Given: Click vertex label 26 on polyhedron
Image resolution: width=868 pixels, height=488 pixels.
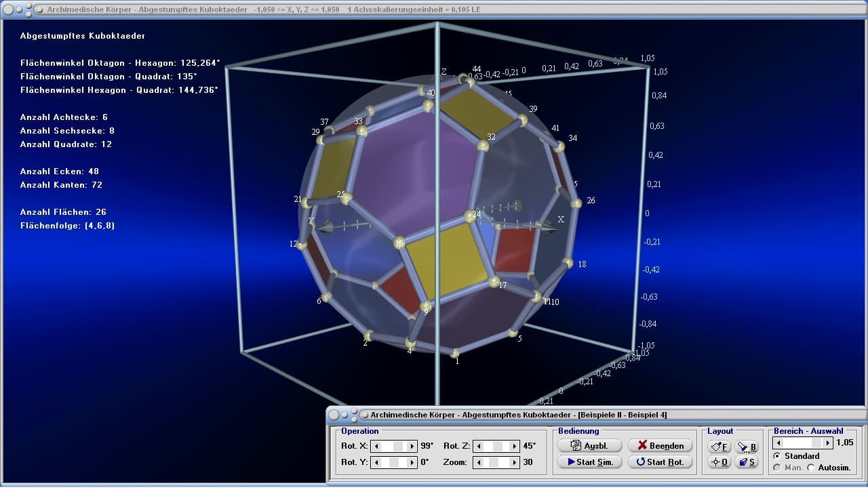Looking at the screenshot, I should coord(591,201).
